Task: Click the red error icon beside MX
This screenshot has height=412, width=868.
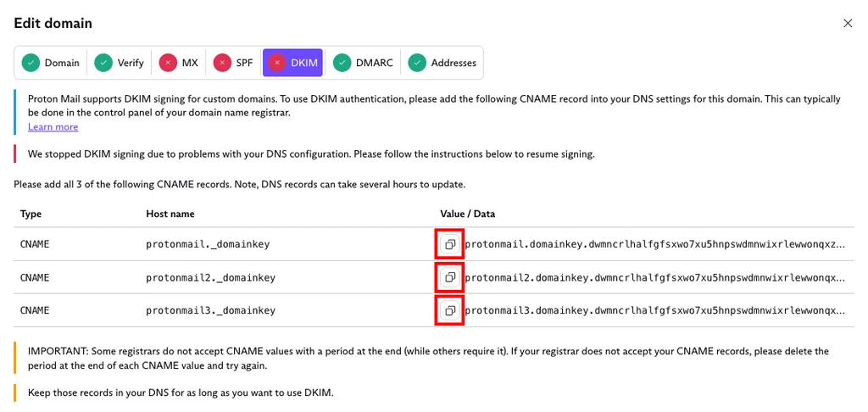Action: pyautogui.click(x=169, y=63)
